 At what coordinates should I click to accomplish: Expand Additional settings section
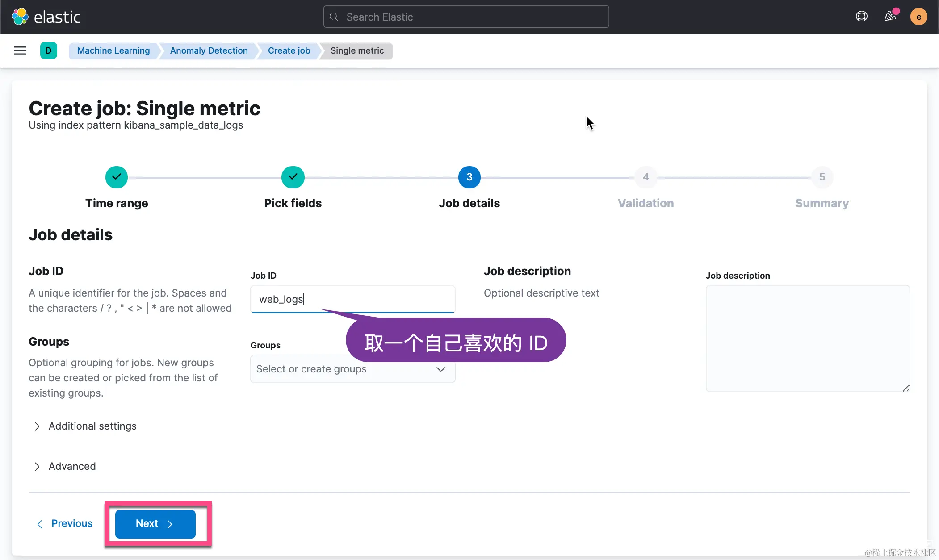pos(92,426)
